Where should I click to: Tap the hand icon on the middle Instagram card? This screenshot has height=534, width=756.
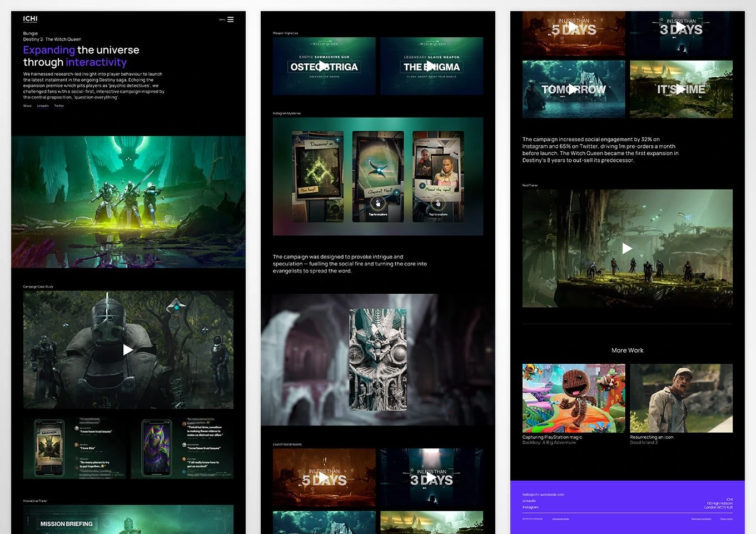378,204
